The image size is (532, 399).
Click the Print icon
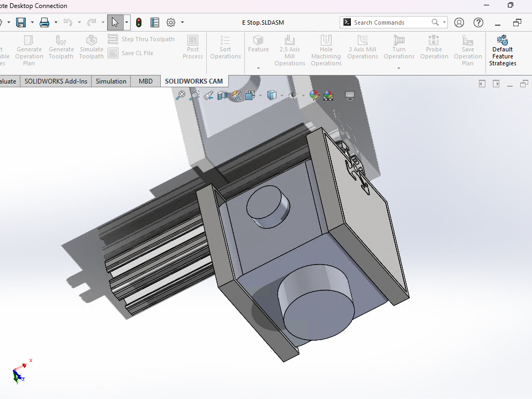click(44, 22)
